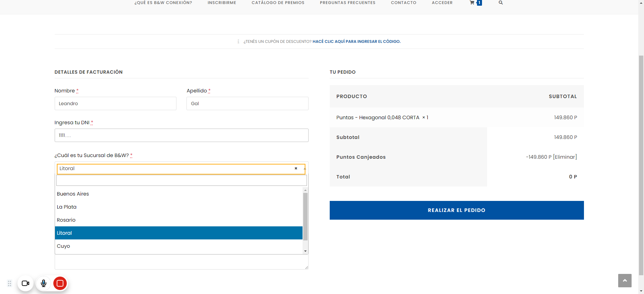Choose La Plata branch option
Screen dimensions: 644x294
point(67,207)
